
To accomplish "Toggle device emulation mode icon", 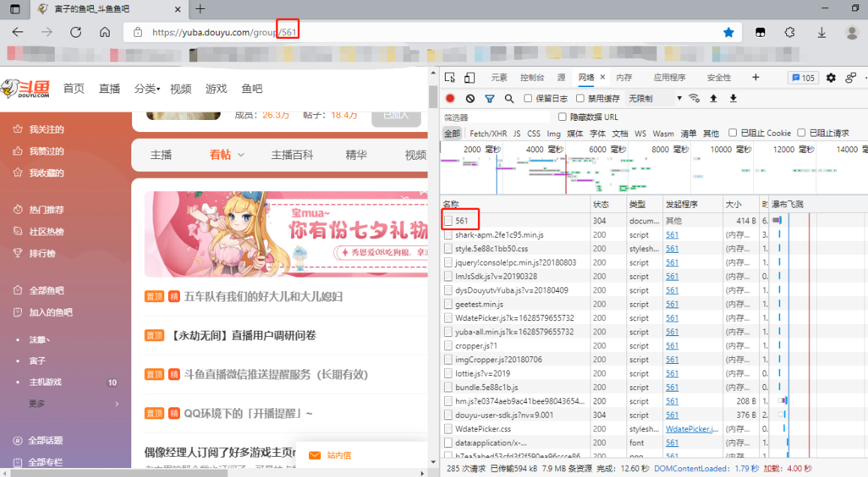I will click(x=470, y=78).
